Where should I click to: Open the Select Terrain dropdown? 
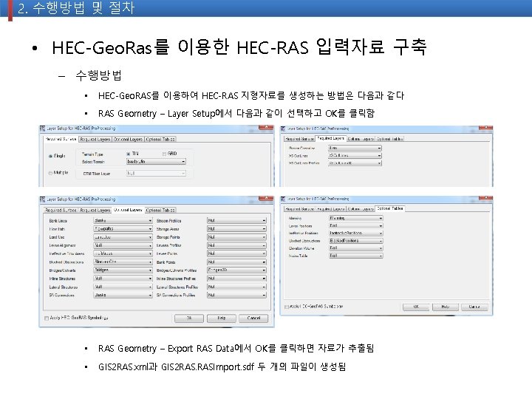tap(156, 162)
